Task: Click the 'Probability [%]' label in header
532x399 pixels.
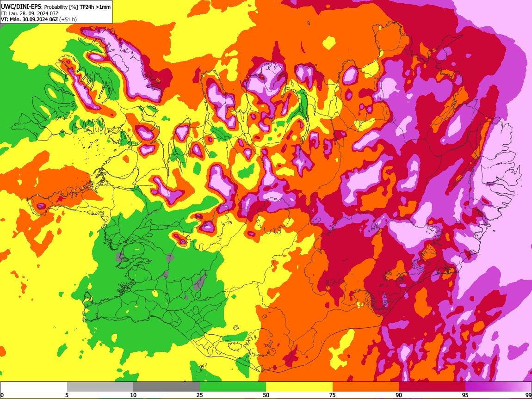Action: click(62, 7)
